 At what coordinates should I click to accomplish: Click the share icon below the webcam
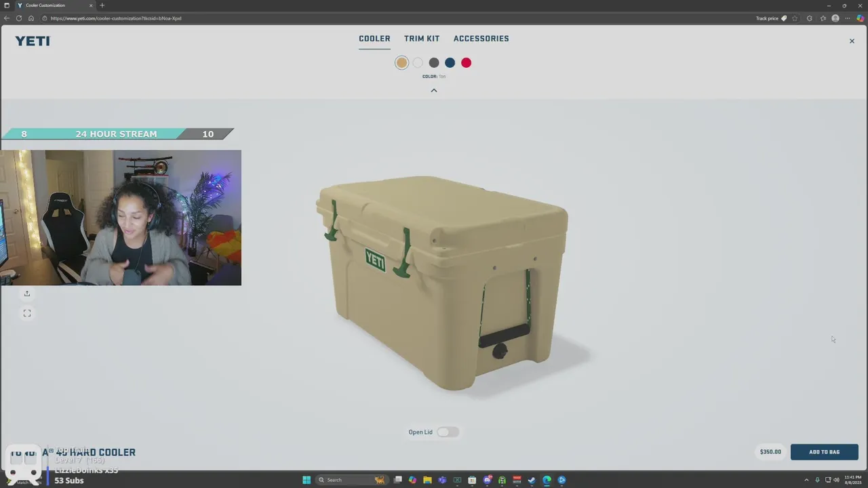coord(27,293)
